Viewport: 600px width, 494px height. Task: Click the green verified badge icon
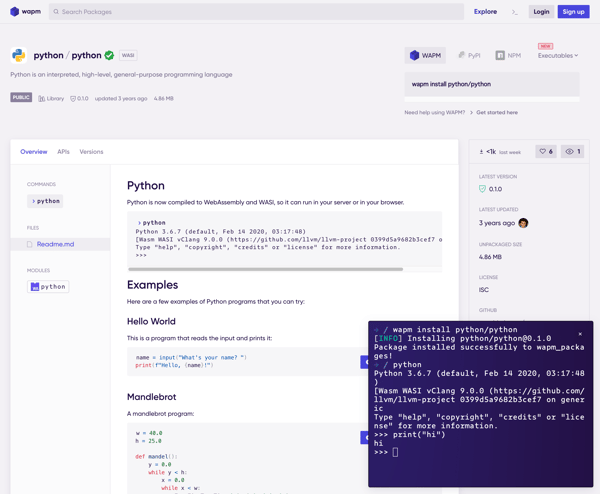tap(109, 55)
